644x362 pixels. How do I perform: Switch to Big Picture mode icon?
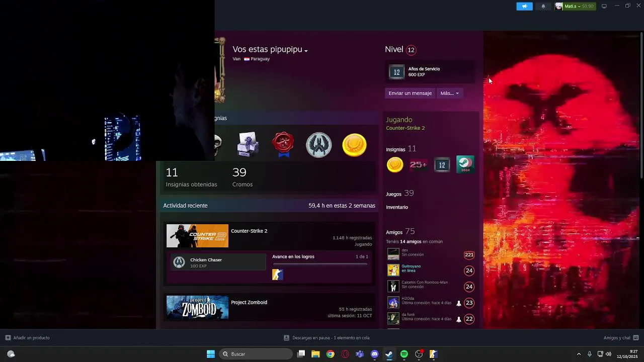pyautogui.click(x=604, y=6)
